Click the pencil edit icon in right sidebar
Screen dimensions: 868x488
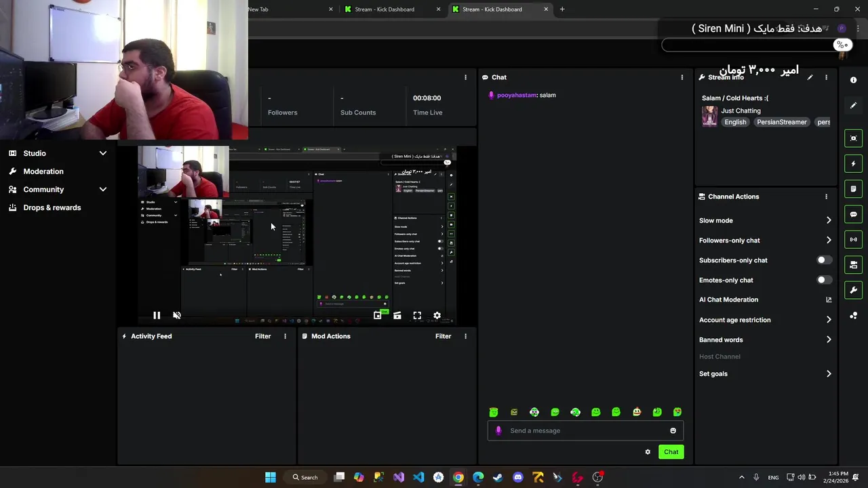tap(853, 105)
